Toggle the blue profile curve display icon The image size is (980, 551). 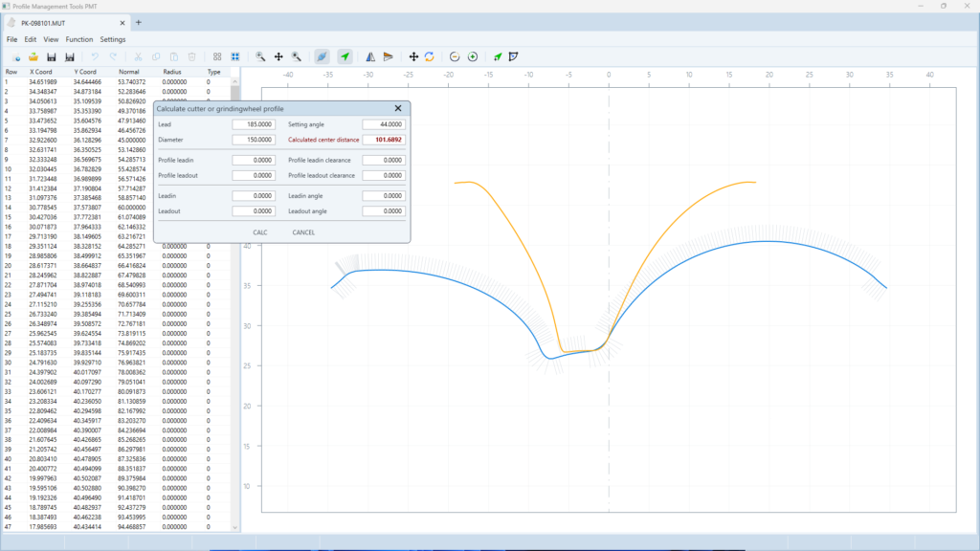coord(322,56)
